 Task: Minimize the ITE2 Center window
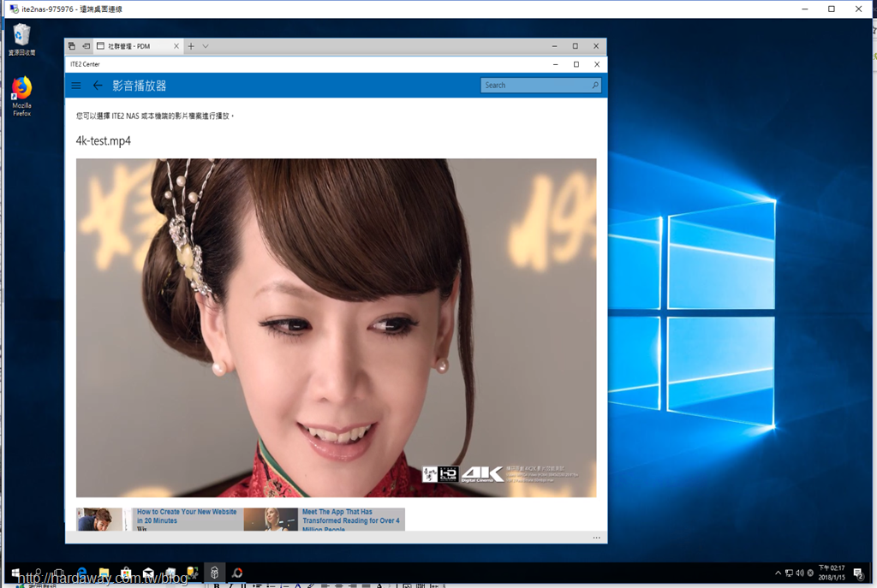(x=555, y=64)
